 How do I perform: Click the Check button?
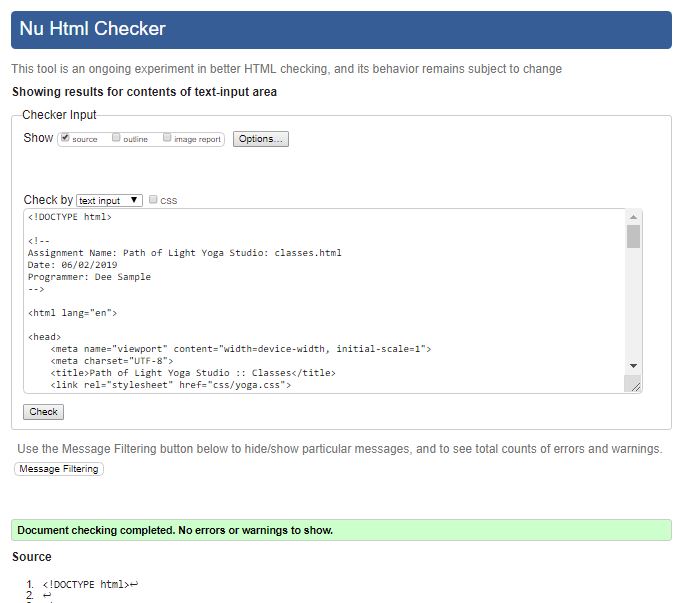point(43,412)
